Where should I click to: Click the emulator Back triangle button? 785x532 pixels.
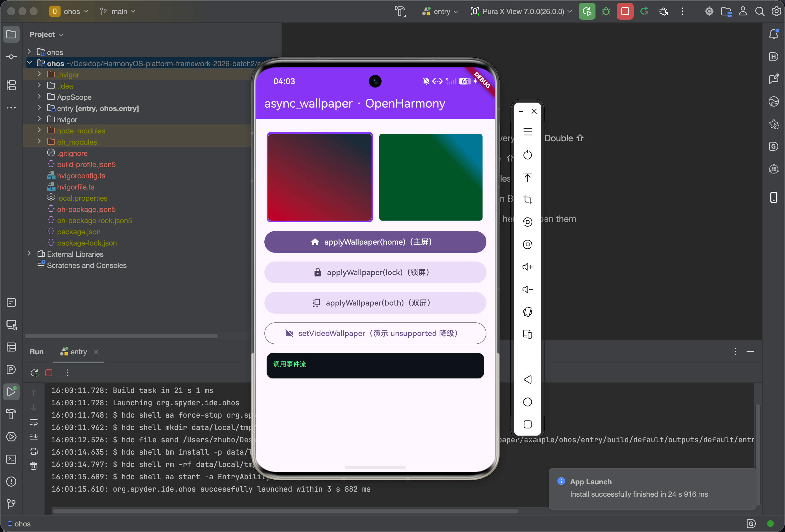tap(528, 380)
